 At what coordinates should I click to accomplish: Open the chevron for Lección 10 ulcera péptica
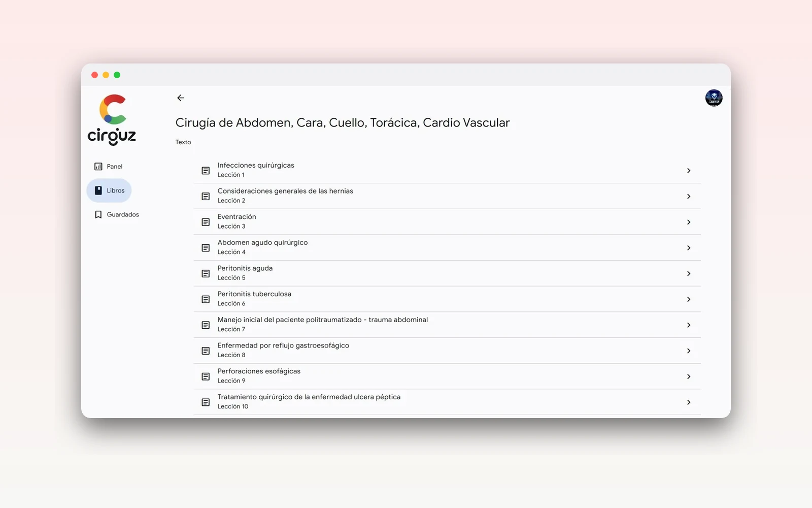click(689, 402)
